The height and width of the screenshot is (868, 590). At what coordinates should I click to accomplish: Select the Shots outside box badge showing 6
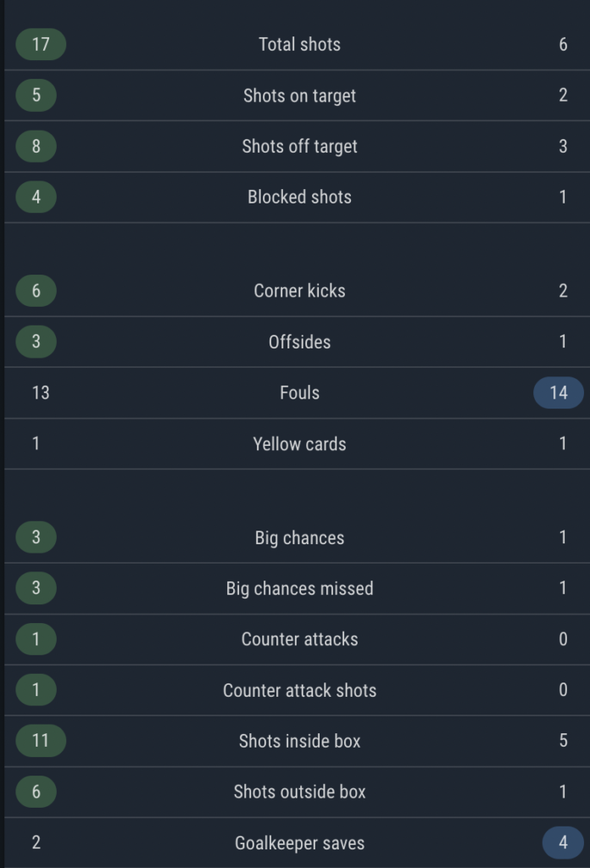click(35, 792)
